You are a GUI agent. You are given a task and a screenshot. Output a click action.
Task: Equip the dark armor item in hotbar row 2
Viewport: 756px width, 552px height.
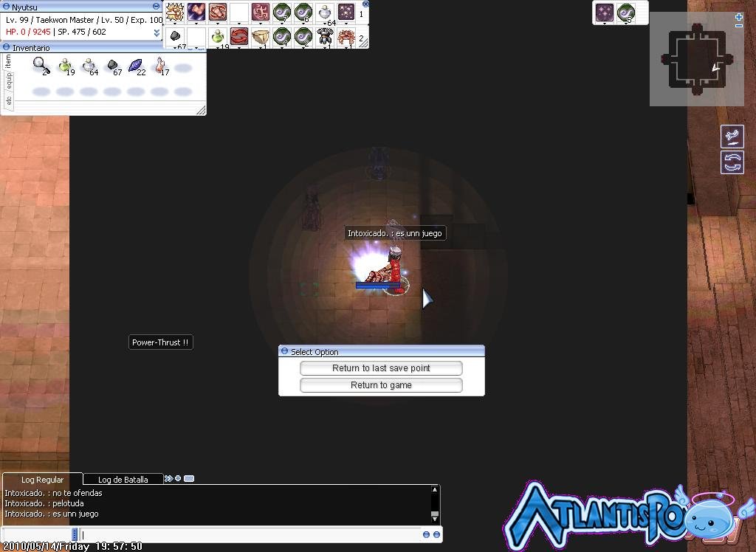click(325, 37)
